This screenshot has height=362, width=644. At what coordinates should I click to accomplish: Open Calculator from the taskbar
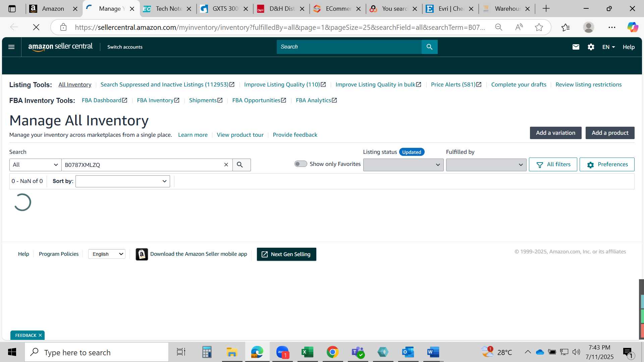[207, 352]
